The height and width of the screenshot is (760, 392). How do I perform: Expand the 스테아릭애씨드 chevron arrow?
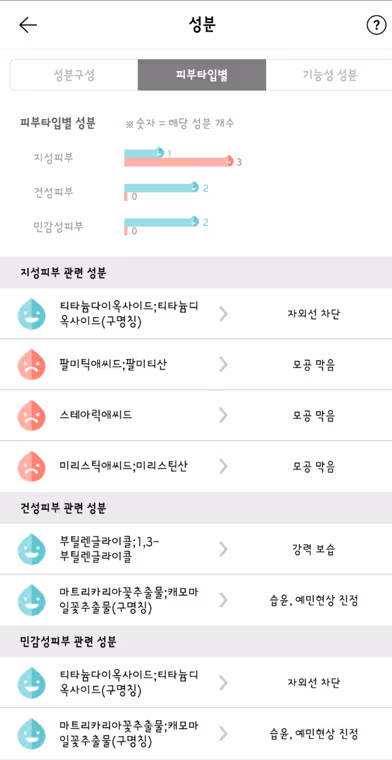(223, 415)
